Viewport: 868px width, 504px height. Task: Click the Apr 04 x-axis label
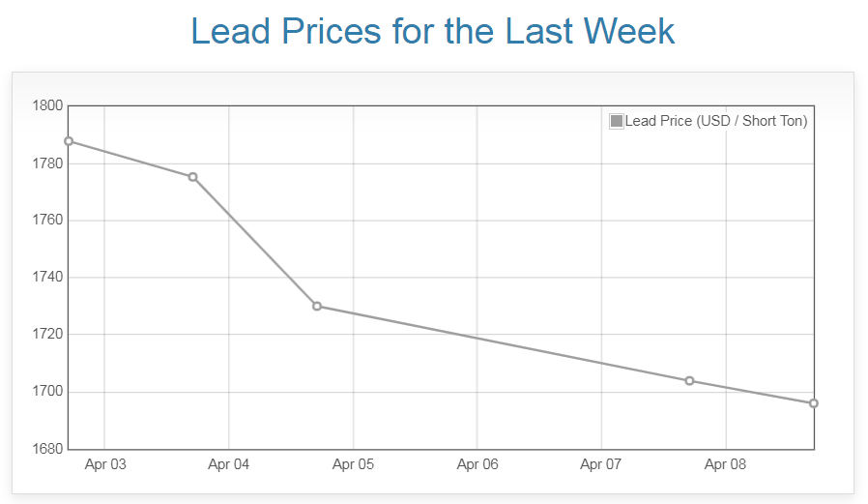click(x=229, y=464)
